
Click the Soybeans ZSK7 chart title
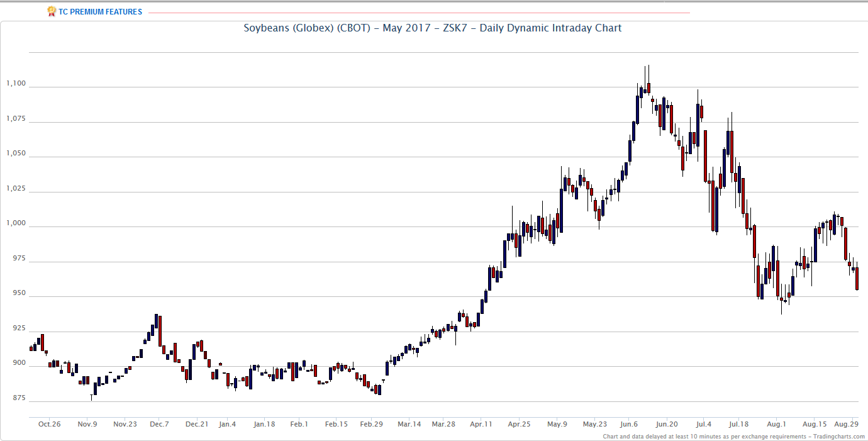coord(433,28)
